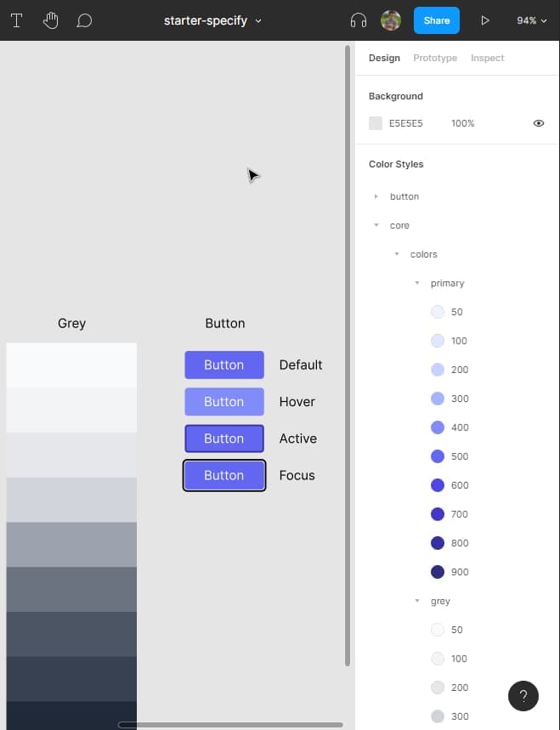
Task: Select the Comment tool
Action: click(84, 20)
